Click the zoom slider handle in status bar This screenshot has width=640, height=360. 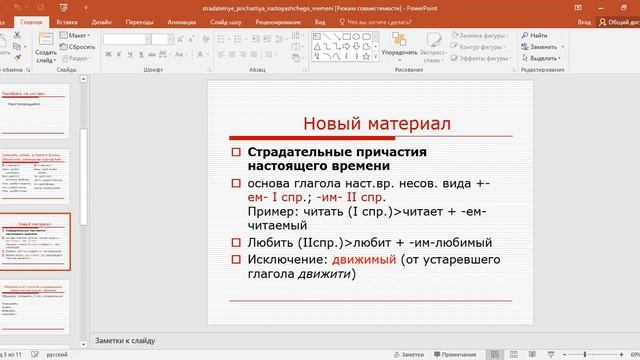(x=585, y=354)
